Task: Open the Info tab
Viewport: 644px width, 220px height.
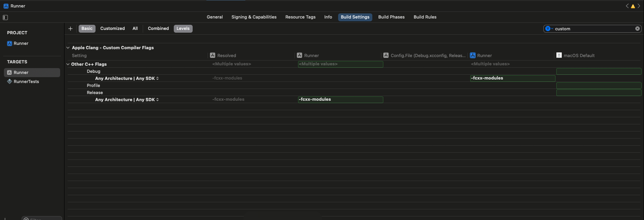Action: [x=328, y=17]
